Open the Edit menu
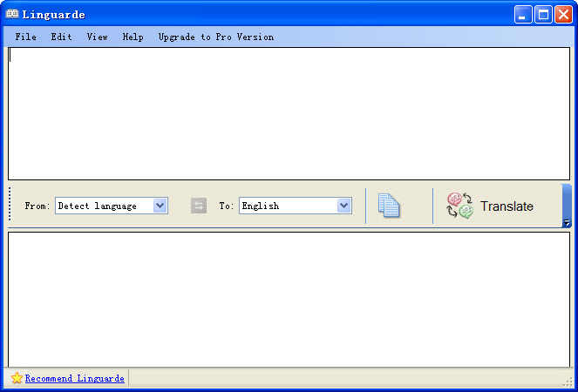The image size is (578, 392). (x=61, y=37)
